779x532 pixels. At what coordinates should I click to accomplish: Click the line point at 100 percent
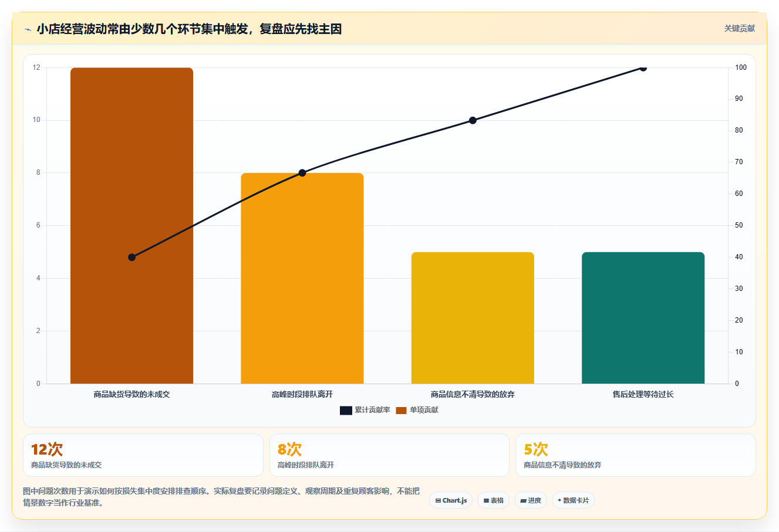tap(643, 68)
